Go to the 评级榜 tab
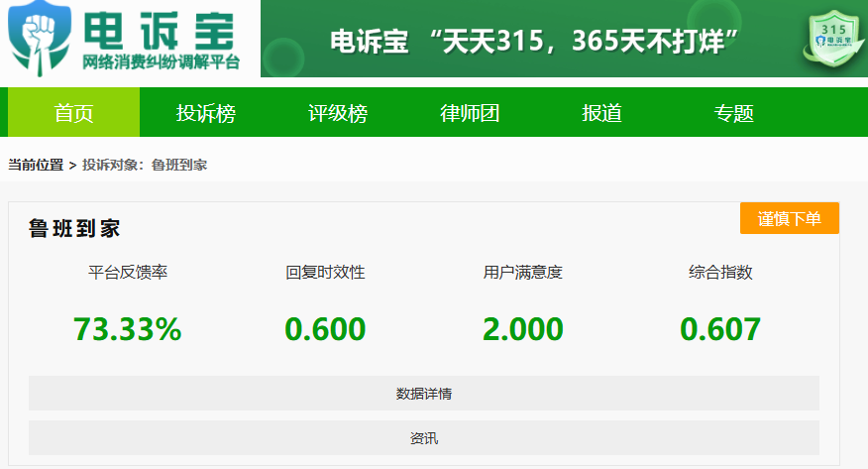The height and width of the screenshot is (469, 868). (x=338, y=112)
